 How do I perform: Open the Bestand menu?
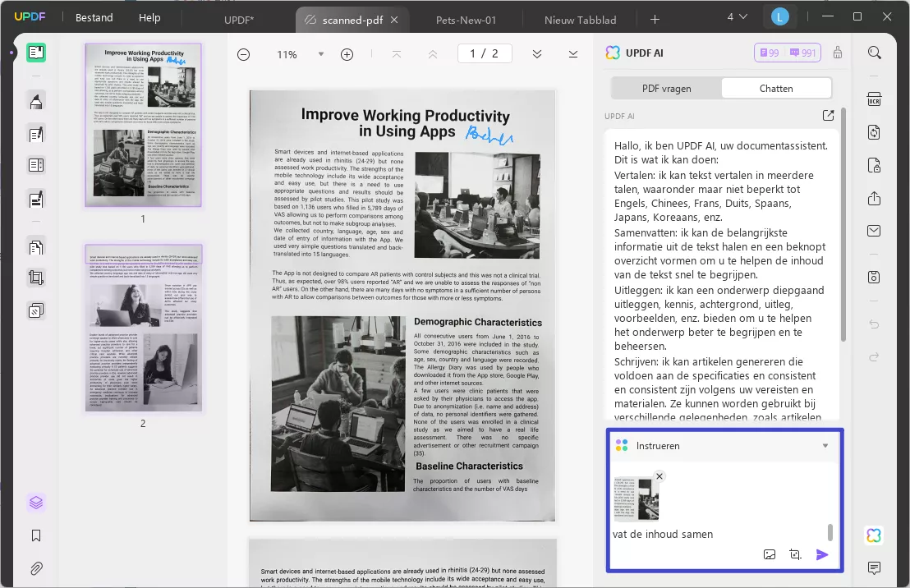[x=94, y=17]
